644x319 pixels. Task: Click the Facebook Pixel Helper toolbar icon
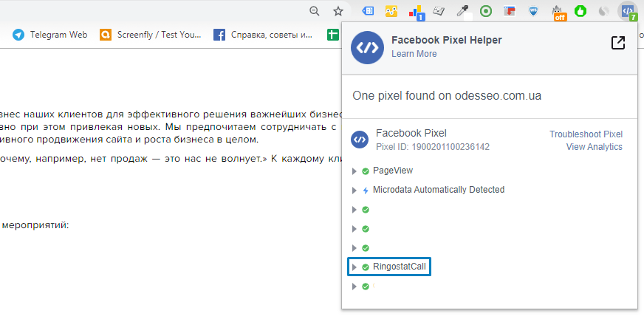(x=628, y=11)
